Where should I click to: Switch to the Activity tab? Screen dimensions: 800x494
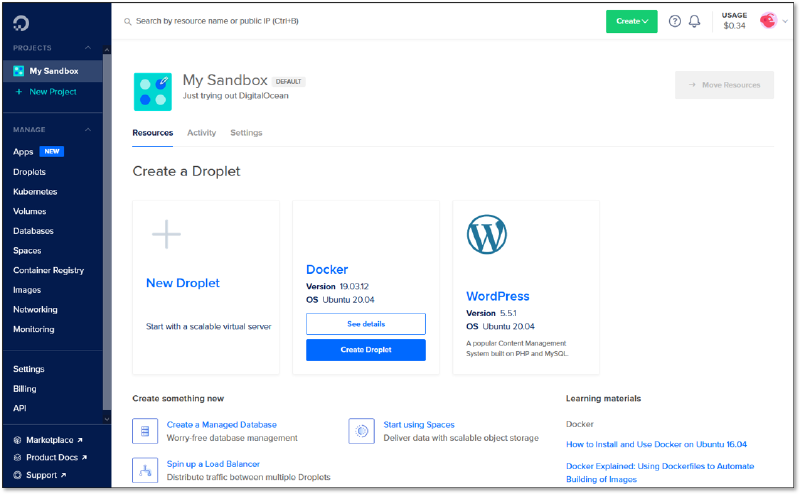[201, 133]
